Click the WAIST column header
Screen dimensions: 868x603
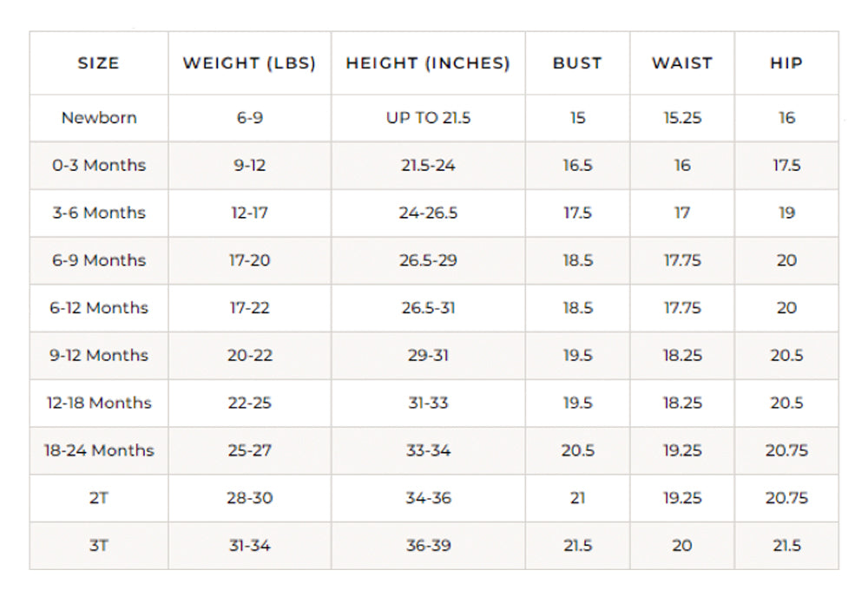[x=682, y=63]
